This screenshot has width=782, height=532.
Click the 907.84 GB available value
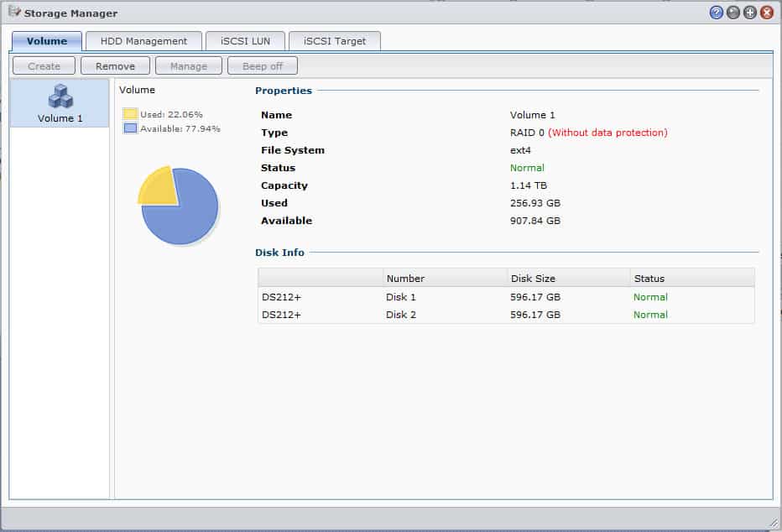pos(535,221)
